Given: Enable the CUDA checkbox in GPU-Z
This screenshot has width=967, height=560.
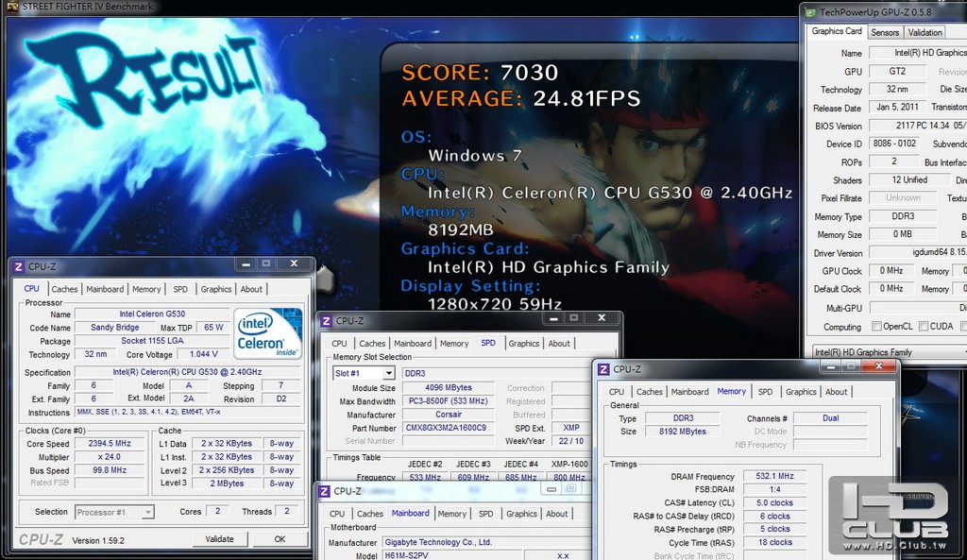Looking at the screenshot, I should (x=924, y=326).
